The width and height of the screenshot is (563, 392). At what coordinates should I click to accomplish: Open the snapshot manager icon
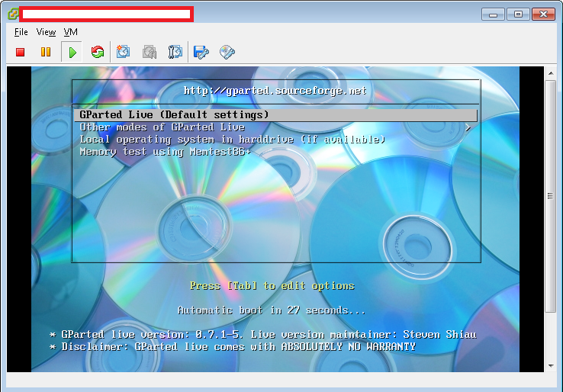(175, 52)
